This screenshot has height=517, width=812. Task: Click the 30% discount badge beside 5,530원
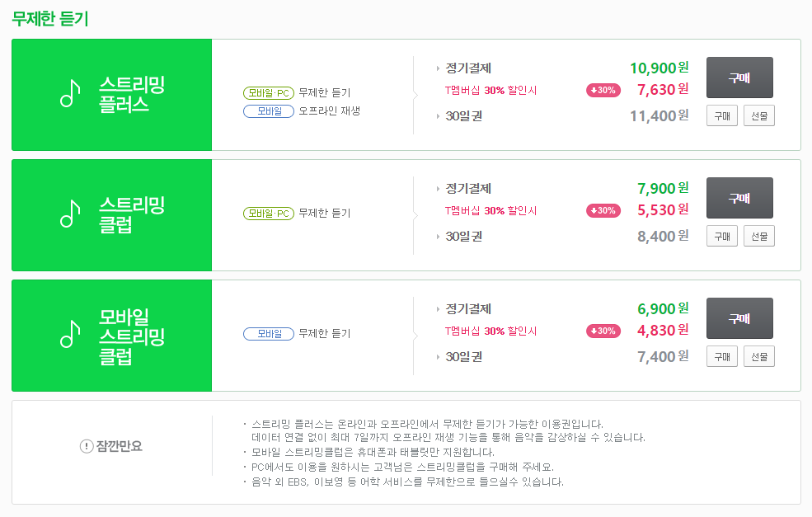pos(603,210)
